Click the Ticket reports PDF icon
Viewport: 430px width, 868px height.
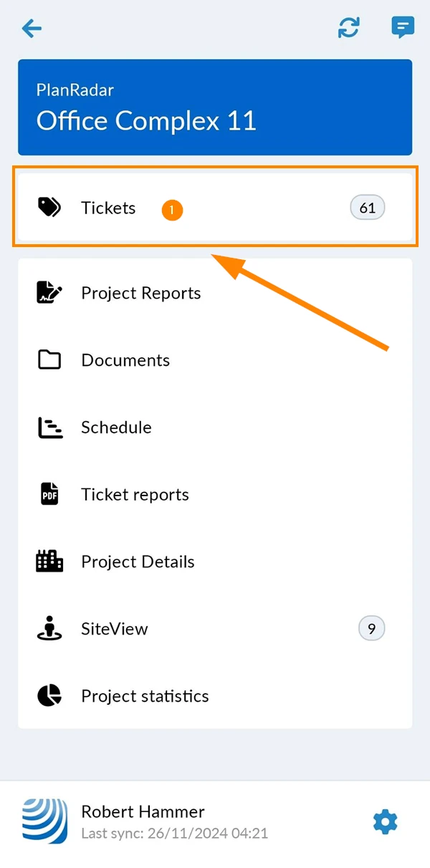coord(49,494)
